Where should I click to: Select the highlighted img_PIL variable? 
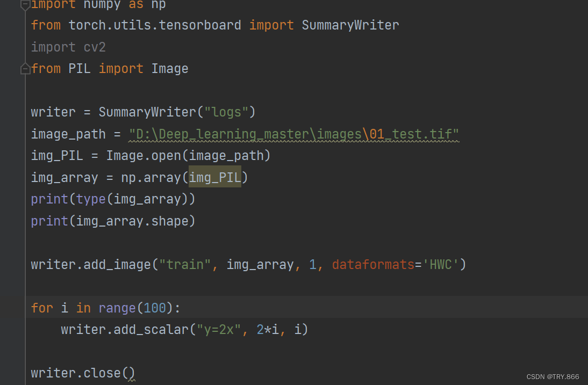pos(214,177)
